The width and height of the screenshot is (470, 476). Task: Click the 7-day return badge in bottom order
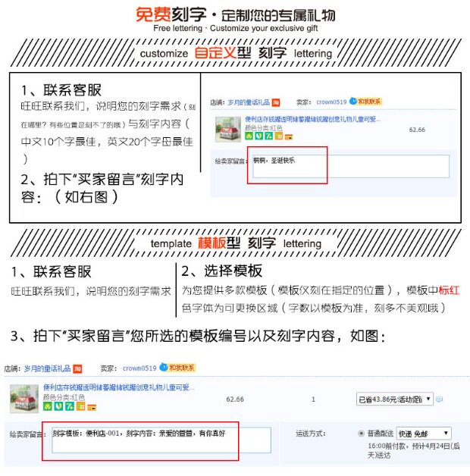tap(70, 406)
